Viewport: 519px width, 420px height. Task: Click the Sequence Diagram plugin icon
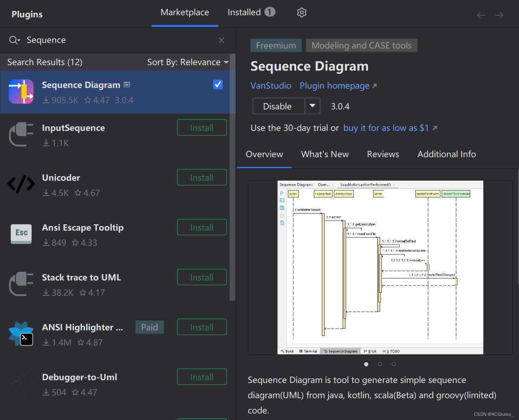pos(21,92)
